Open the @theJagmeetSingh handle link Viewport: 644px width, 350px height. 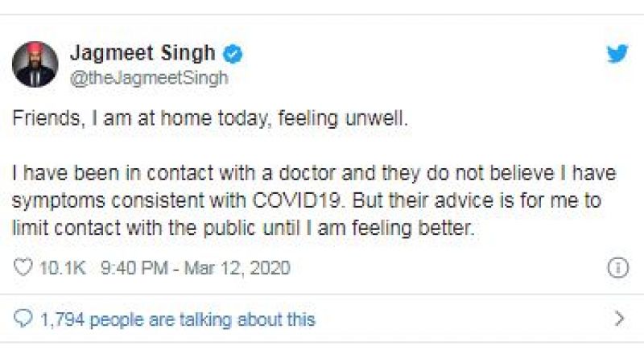pos(149,77)
